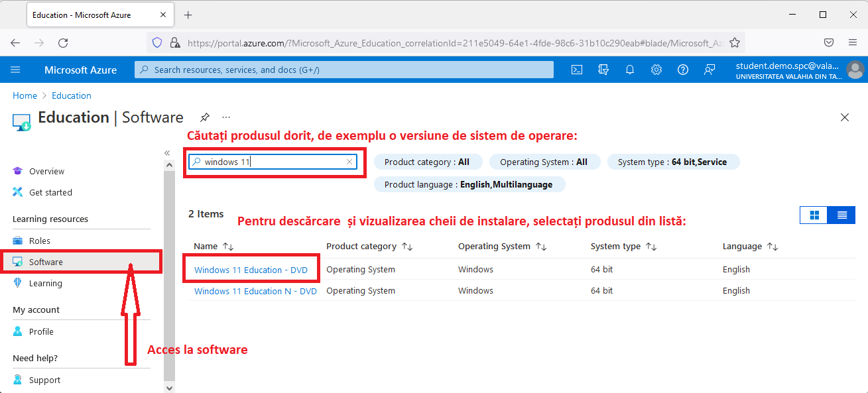Open the tracking protection shield
The image size is (868, 393).
pos(157,42)
